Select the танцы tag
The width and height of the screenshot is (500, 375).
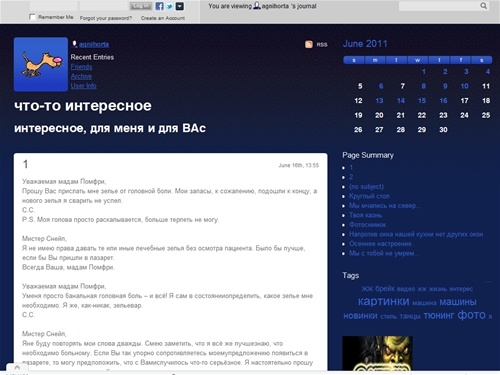[x=410, y=316]
